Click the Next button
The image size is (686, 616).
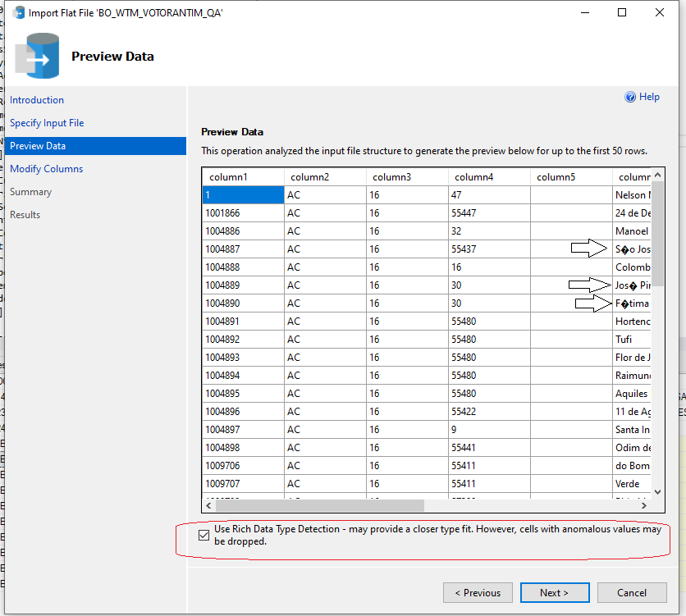click(555, 592)
